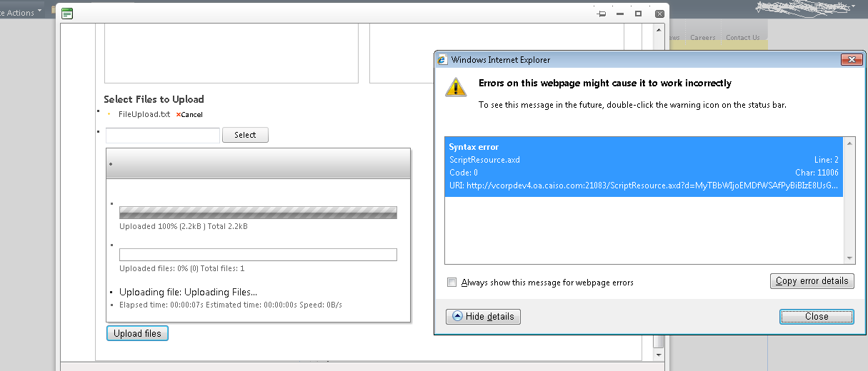
Task: Click the ScriptResource.axd URI line
Action: click(643, 185)
